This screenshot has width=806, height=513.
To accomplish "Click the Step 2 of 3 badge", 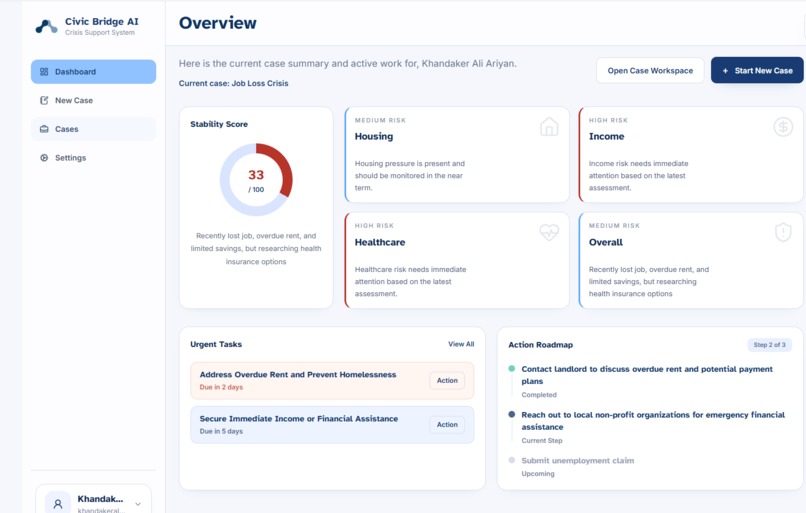I will 770,345.
